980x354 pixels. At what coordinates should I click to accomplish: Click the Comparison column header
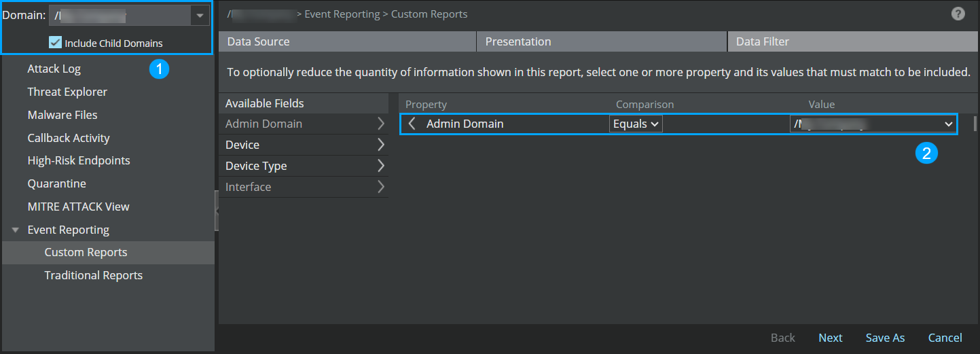pos(645,104)
